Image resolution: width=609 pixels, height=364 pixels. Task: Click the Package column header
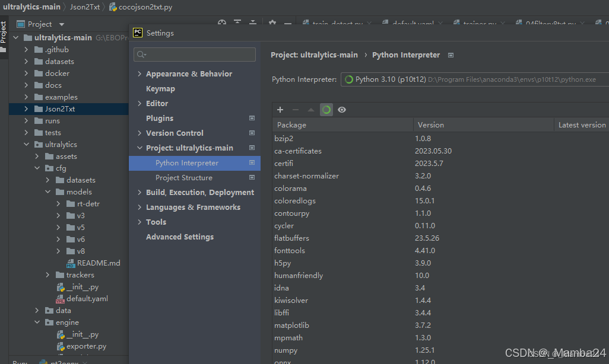(x=342, y=125)
